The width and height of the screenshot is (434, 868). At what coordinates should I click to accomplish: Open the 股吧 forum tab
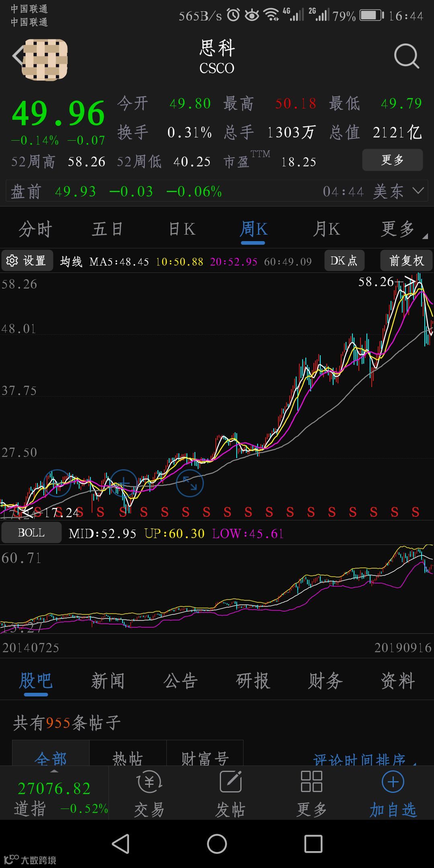pos(36,681)
